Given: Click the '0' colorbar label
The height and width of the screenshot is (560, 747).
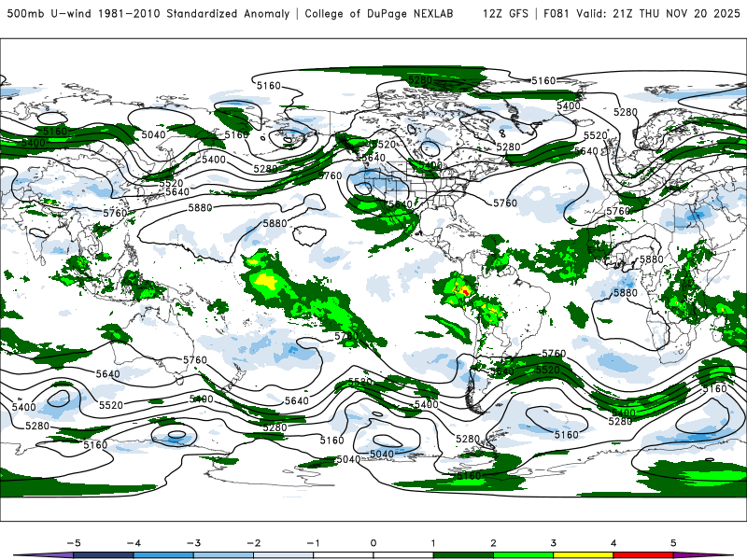Looking at the screenshot, I should (373, 543).
